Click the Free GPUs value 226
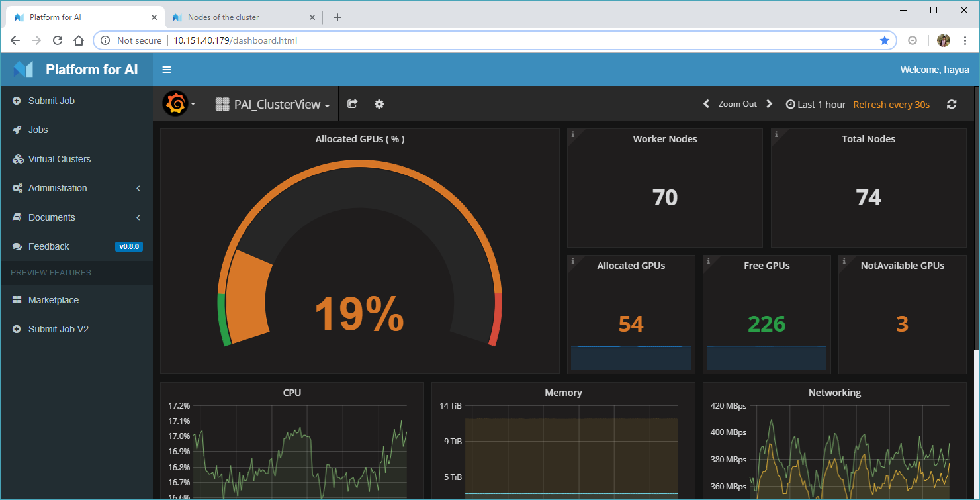 coord(767,324)
